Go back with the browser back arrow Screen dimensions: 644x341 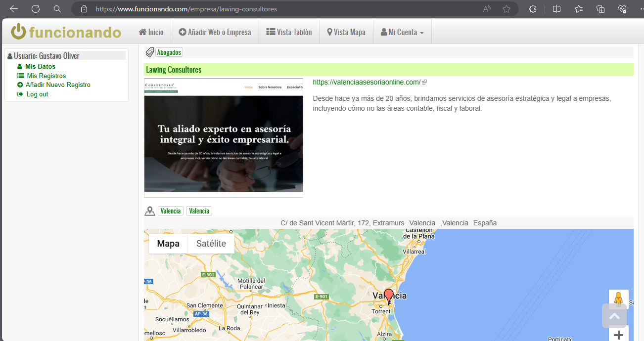point(14,9)
